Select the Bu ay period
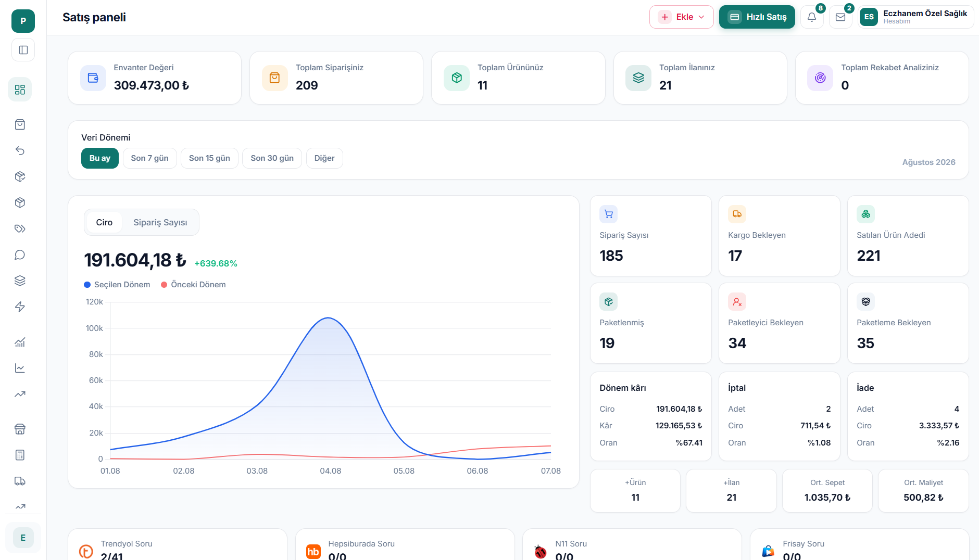Screen dimensions: 979x560 100,158
